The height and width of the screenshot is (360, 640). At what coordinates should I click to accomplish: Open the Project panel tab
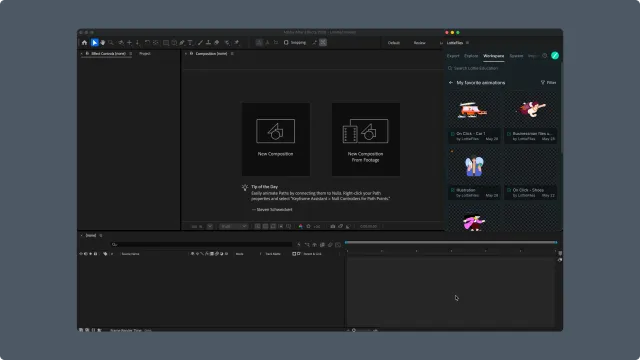coord(145,53)
